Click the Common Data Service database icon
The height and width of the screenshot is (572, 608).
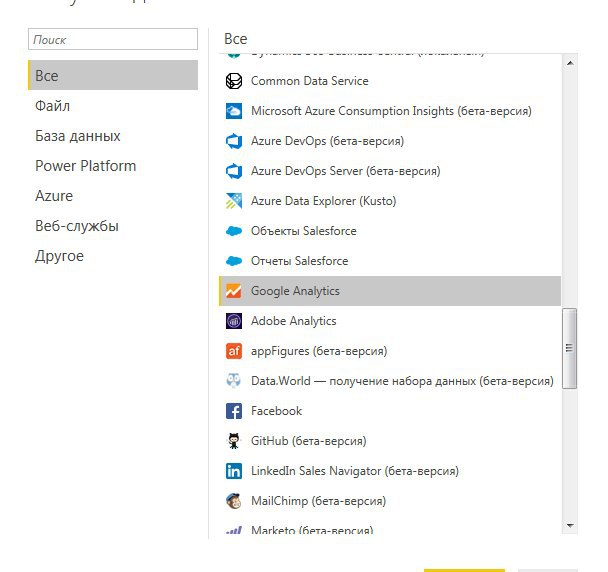click(234, 81)
